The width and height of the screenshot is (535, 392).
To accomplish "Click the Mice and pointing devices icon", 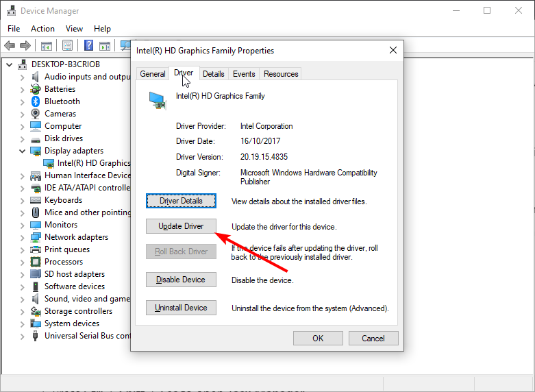I will 36,212.
